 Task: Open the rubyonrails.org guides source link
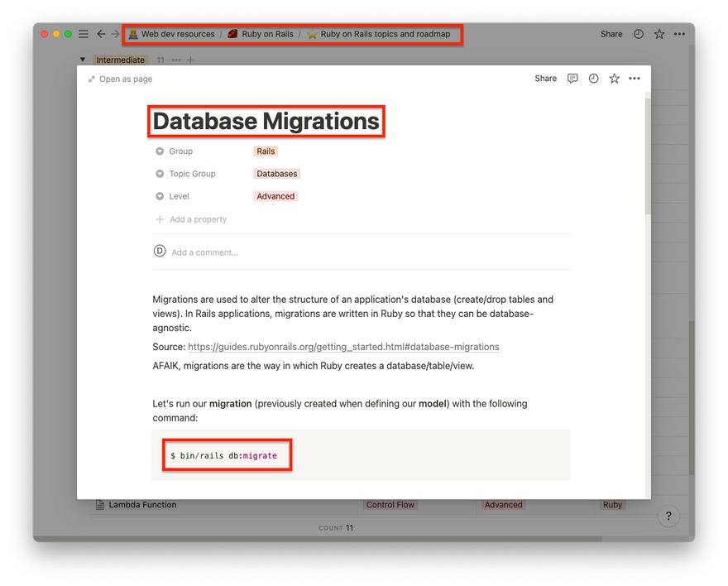343,347
